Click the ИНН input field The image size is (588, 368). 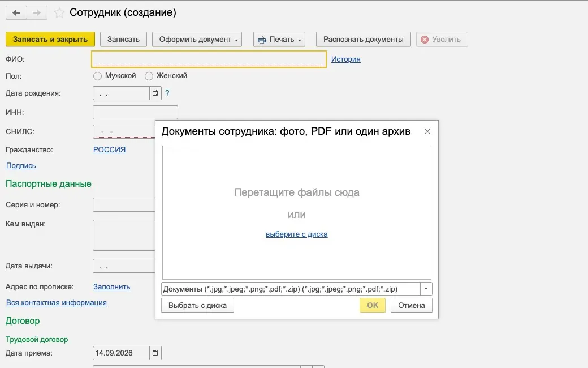pyautogui.click(x=135, y=112)
